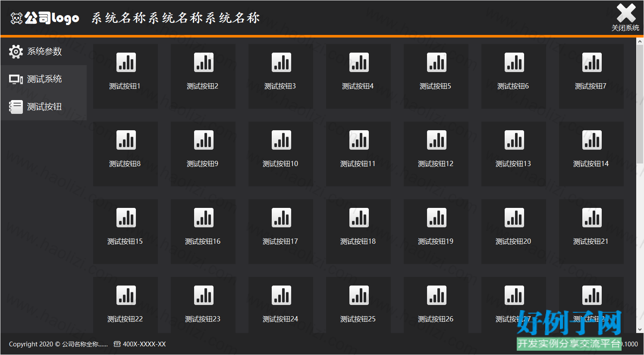This screenshot has height=355, width=644.
Task: Switch to 测试系统 sidebar item
Action: point(44,79)
